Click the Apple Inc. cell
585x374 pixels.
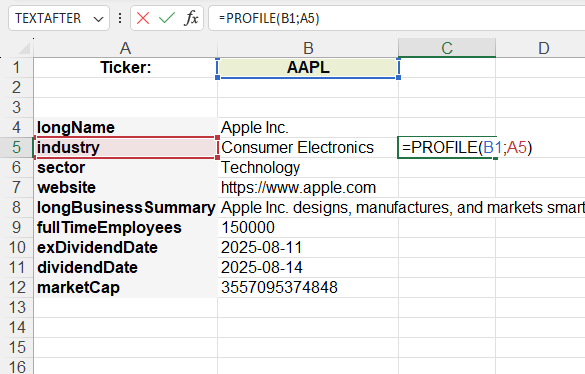pos(308,127)
